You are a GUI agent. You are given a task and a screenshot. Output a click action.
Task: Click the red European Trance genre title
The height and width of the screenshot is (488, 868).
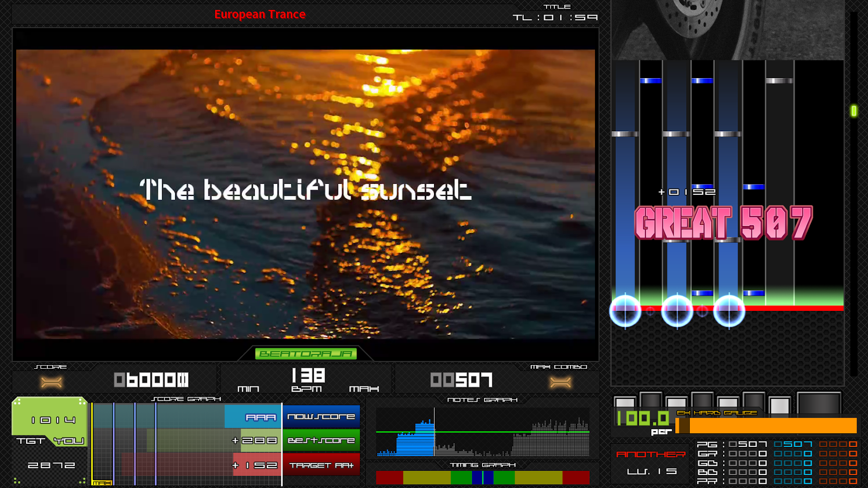259,15
